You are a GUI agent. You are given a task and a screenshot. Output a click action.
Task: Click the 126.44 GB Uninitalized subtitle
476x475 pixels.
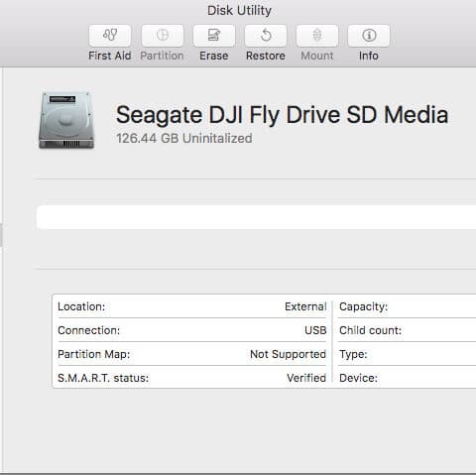point(184,138)
